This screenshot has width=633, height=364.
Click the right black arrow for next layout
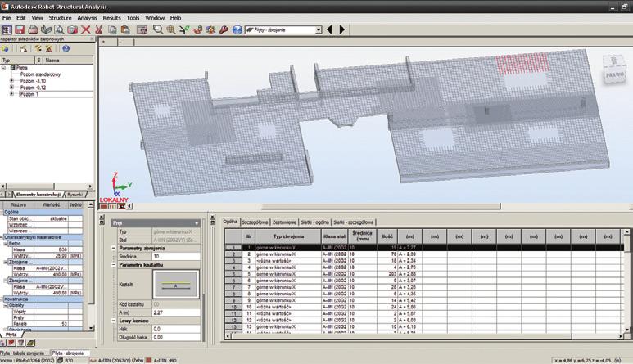tap(342, 29)
